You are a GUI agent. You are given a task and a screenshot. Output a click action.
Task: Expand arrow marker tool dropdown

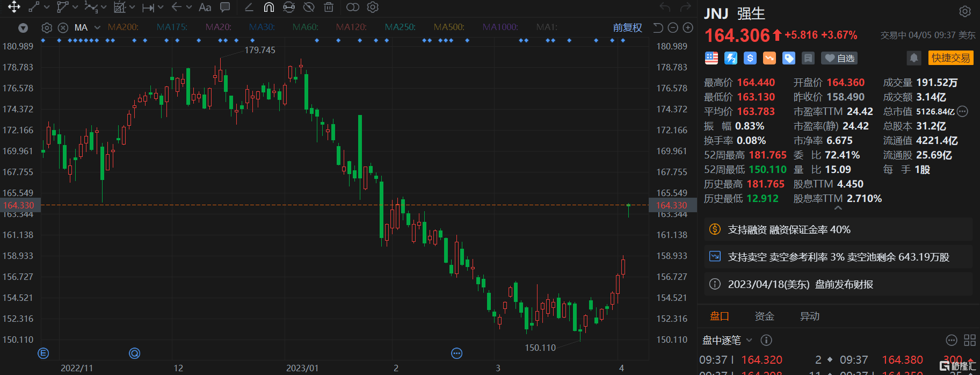click(x=189, y=7)
